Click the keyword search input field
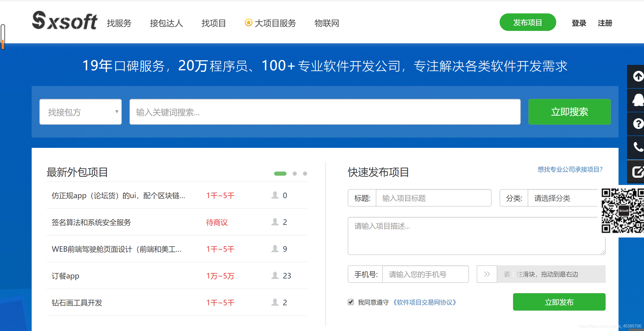This screenshot has width=644, height=331. tap(325, 112)
